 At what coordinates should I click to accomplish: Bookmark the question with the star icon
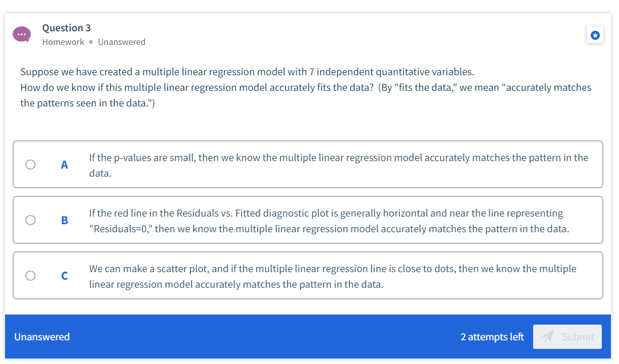coord(595,35)
